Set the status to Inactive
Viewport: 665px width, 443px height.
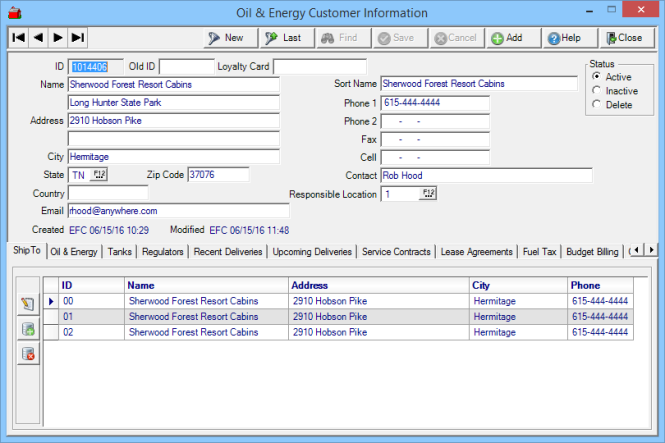click(597, 90)
